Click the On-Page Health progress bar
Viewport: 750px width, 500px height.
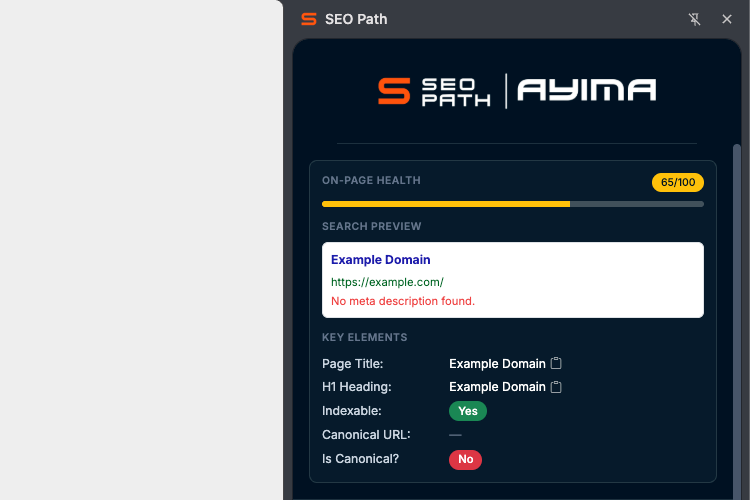pos(513,204)
